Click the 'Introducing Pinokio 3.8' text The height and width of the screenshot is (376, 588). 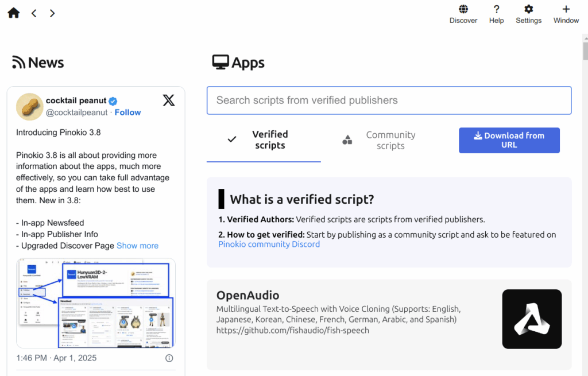58,133
